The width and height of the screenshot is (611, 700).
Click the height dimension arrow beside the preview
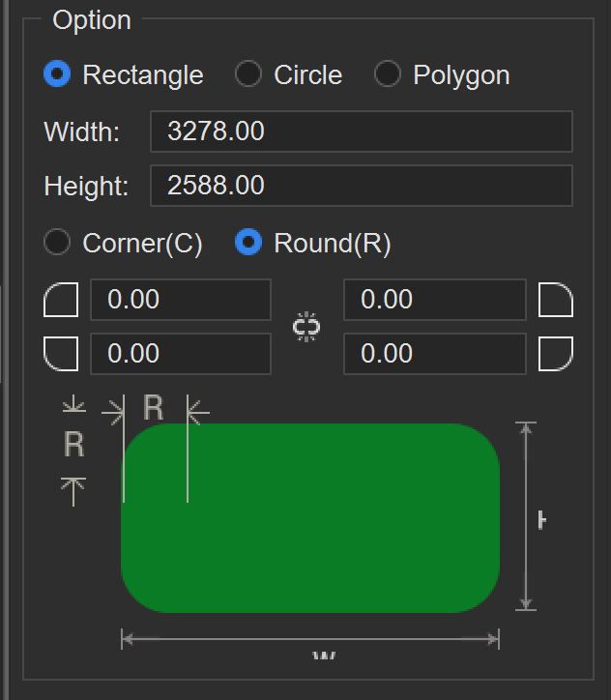pyautogui.click(x=525, y=517)
